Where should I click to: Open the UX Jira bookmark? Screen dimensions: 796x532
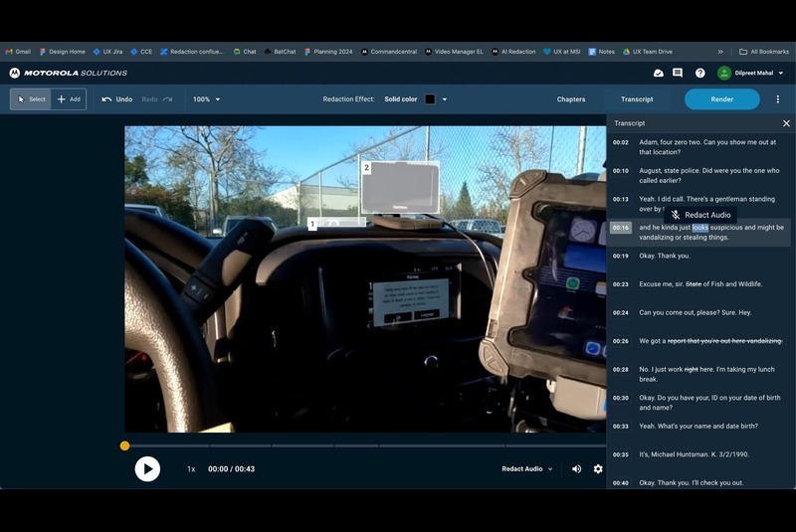click(x=107, y=52)
